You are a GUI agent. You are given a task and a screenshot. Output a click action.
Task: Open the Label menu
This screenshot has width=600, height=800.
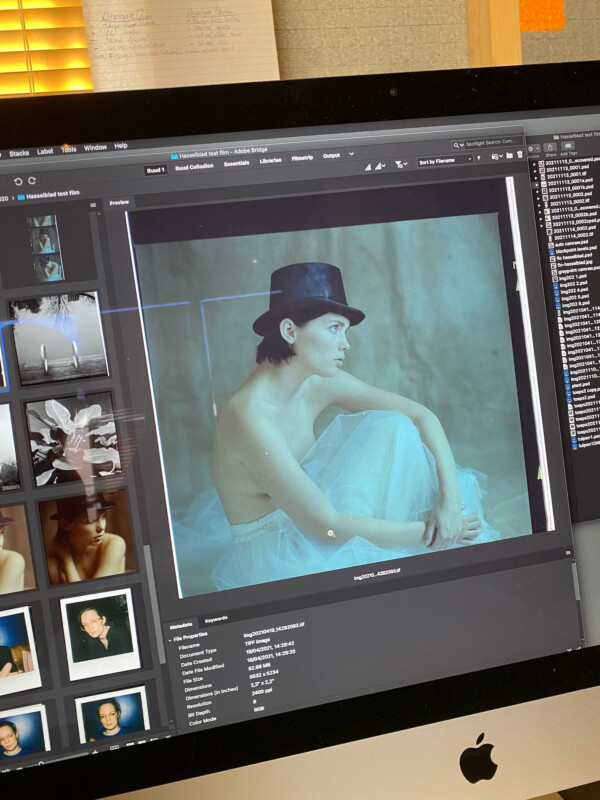click(x=45, y=151)
